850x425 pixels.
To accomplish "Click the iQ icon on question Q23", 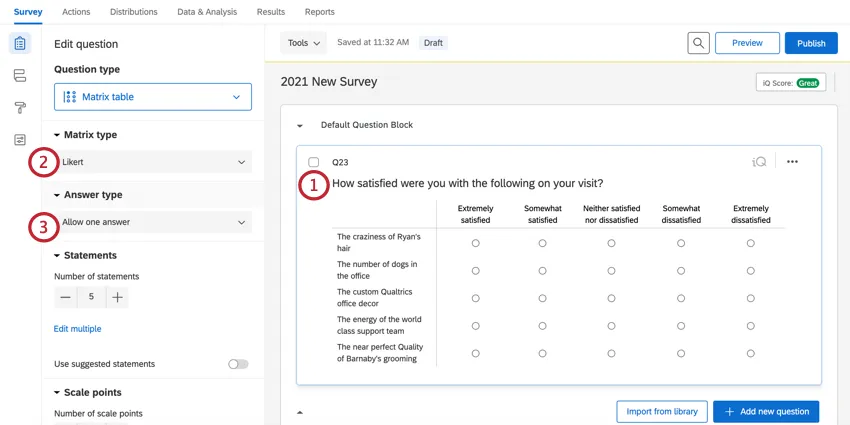I will point(760,162).
